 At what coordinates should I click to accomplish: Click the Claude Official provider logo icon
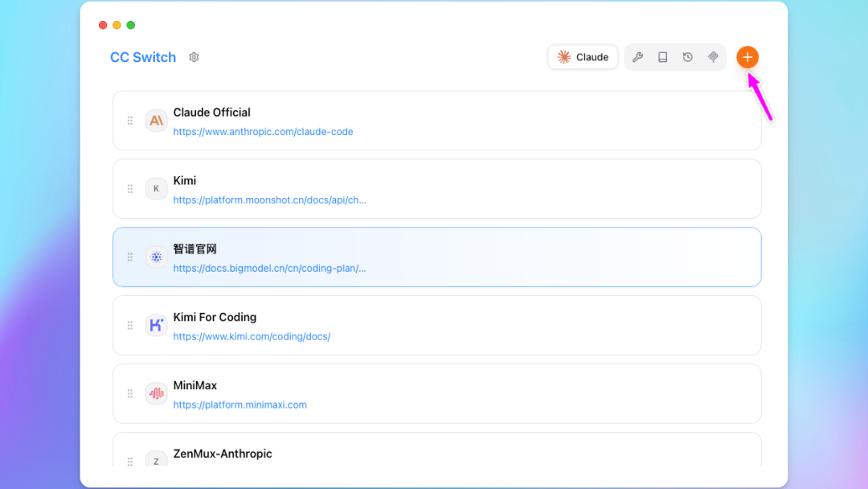coord(156,121)
